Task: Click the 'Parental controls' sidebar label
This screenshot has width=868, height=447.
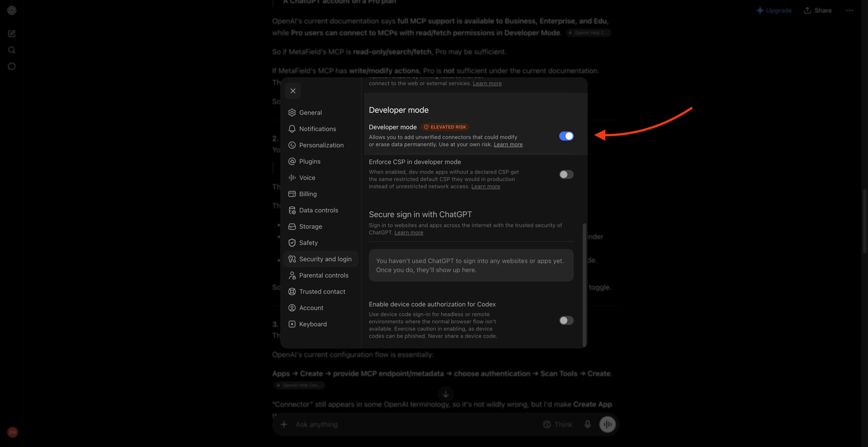Action: pos(323,275)
